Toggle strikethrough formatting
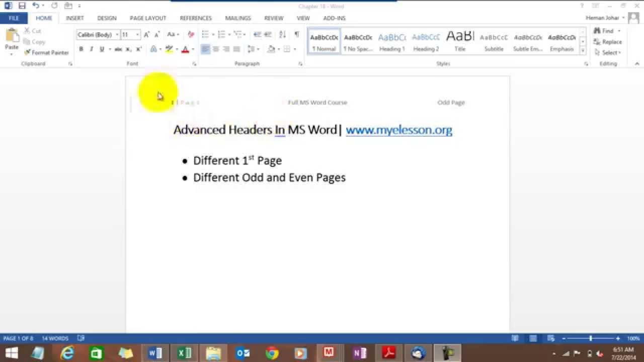644x362 pixels. click(x=118, y=49)
